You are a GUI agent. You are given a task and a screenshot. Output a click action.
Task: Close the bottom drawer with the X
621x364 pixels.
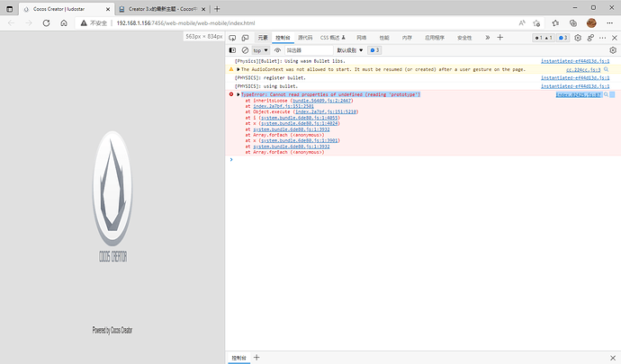pyautogui.click(x=613, y=358)
